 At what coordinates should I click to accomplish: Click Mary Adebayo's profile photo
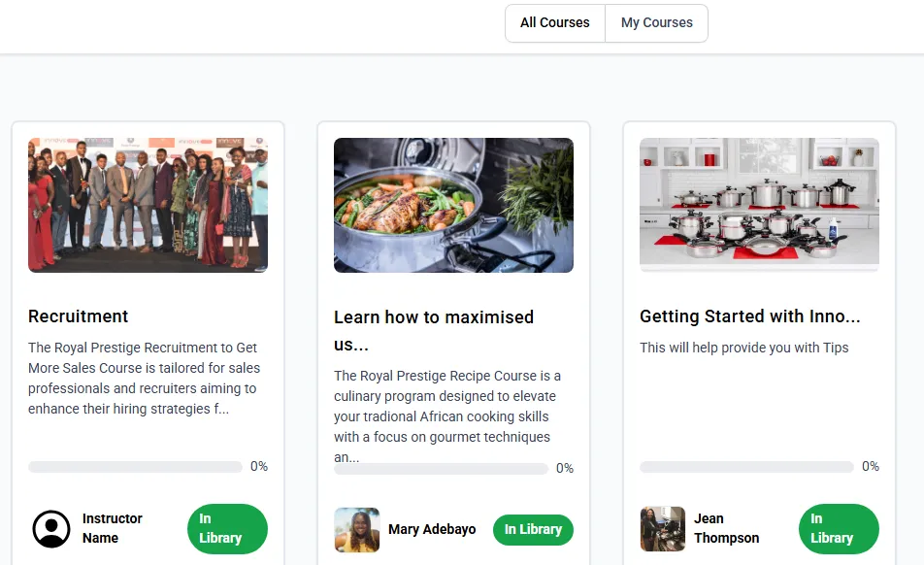tap(356, 530)
